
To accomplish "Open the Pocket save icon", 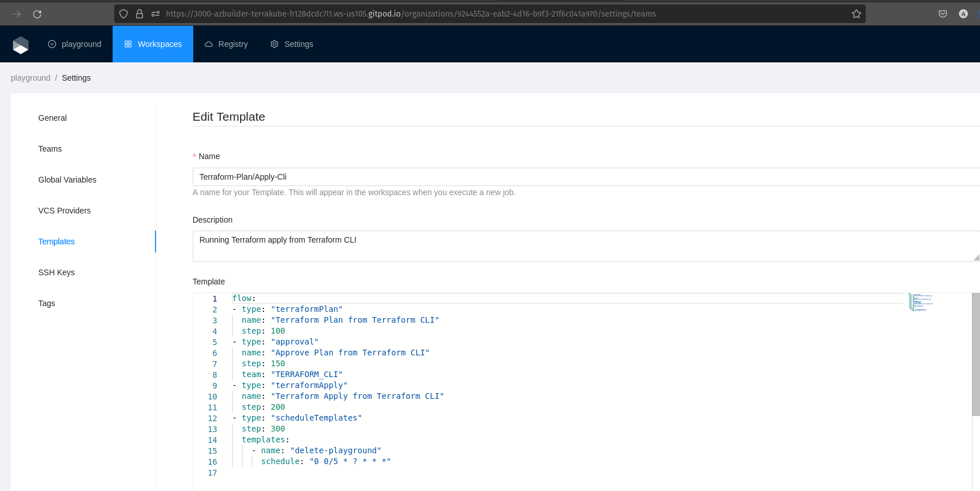I will click(x=942, y=14).
